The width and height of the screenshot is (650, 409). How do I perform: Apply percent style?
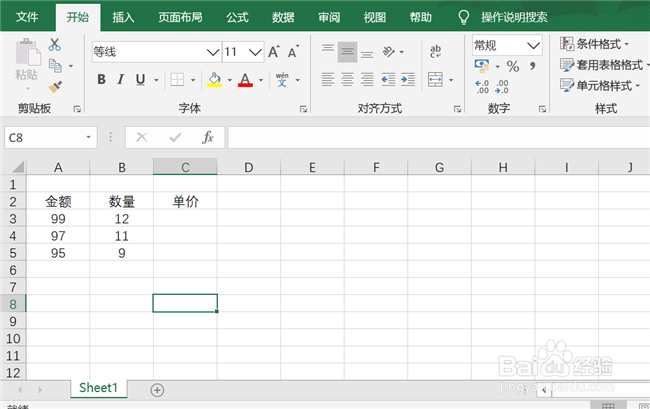pos(513,66)
